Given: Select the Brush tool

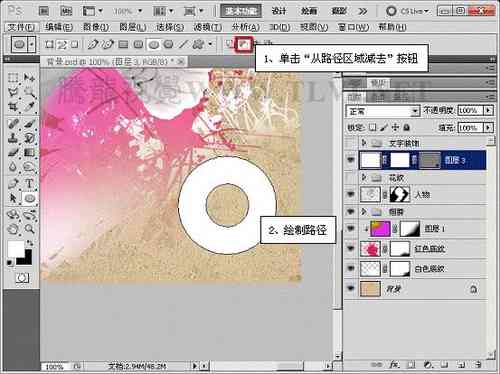Looking at the screenshot, I should pos(29,124).
